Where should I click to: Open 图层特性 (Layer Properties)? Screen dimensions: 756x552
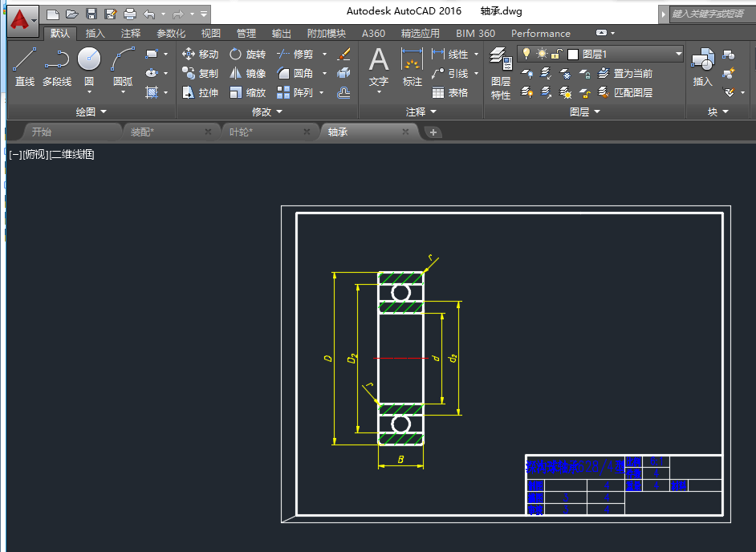click(501, 73)
